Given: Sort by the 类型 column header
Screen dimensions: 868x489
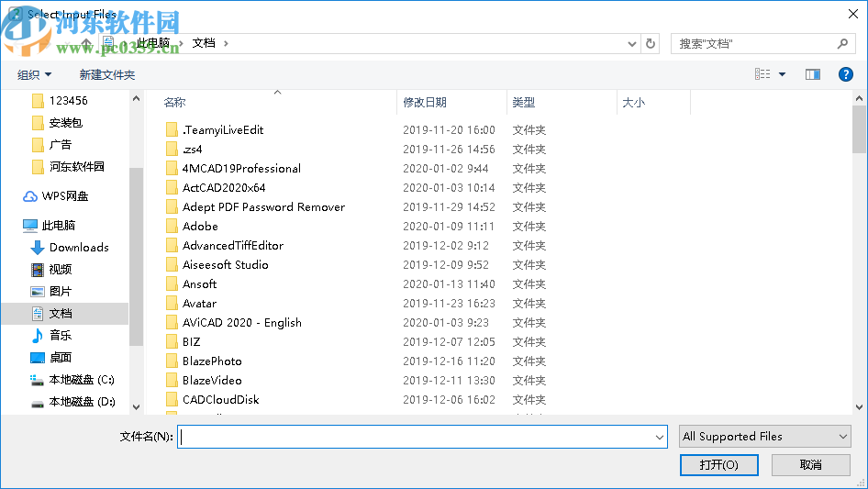Looking at the screenshot, I should pyautogui.click(x=524, y=103).
